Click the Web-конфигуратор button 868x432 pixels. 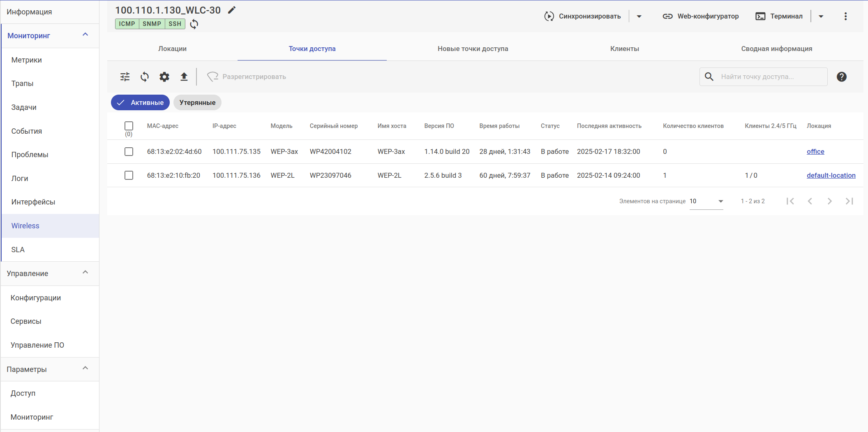click(x=701, y=16)
